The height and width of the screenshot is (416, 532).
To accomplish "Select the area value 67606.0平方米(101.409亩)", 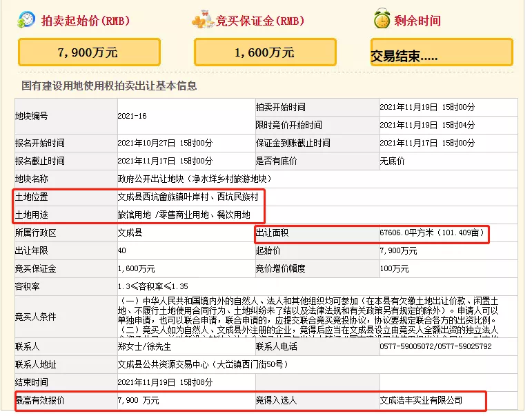I will [432, 232].
